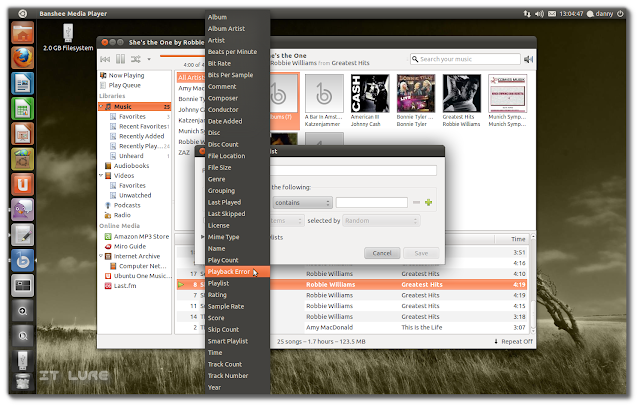Screen dimensions: 640x408
Task: Add a condition with the green plus
Action: click(x=429, y=202)
